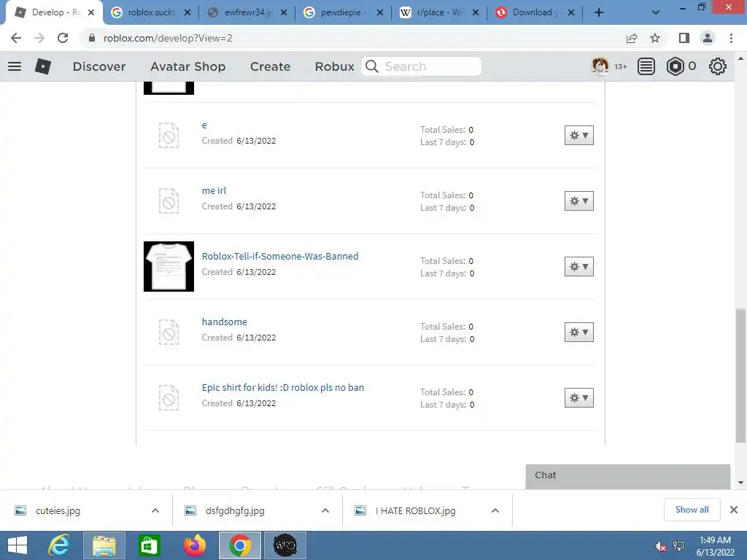
Task: Open a new browser tab
Action: (599, 13)
